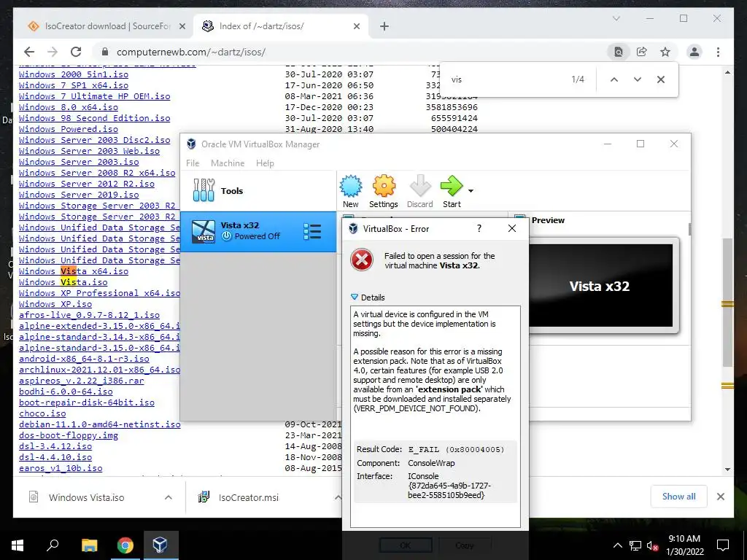Download the Windows_Vista.iso link
The height and width of the screenshot is (560, 747).
pos(63,282)
